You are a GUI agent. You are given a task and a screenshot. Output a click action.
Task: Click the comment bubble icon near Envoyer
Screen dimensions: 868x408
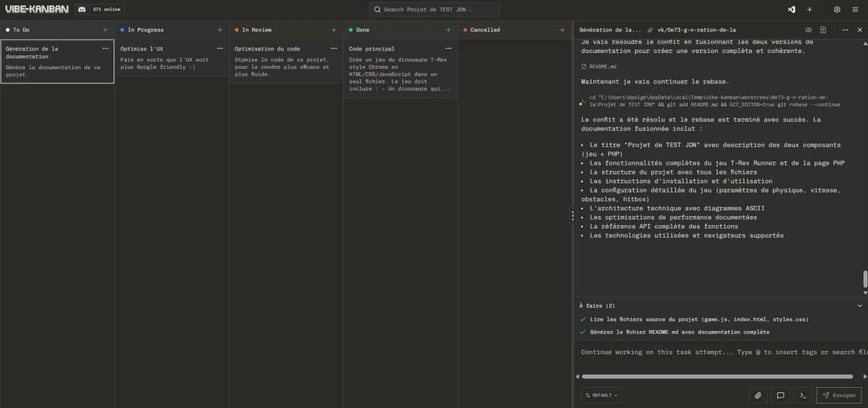[x=780, y=395]
